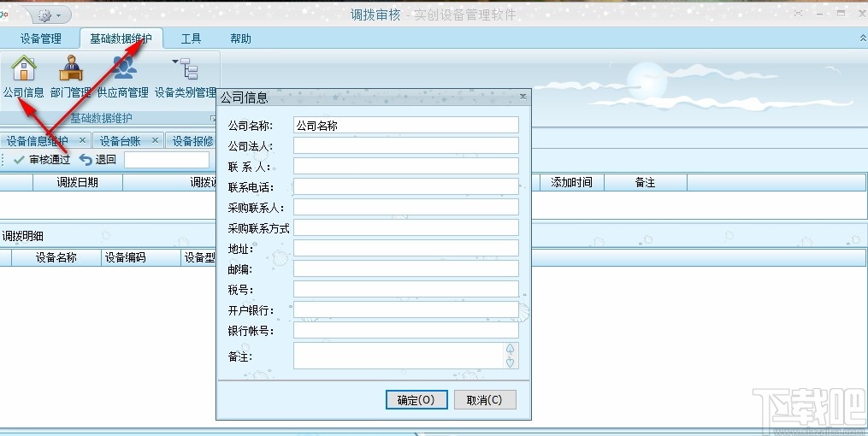Collapse the ribbon with the top-right chevron
Screen dimensions: 868x436
pyautogui.click(x=863, y=38)
